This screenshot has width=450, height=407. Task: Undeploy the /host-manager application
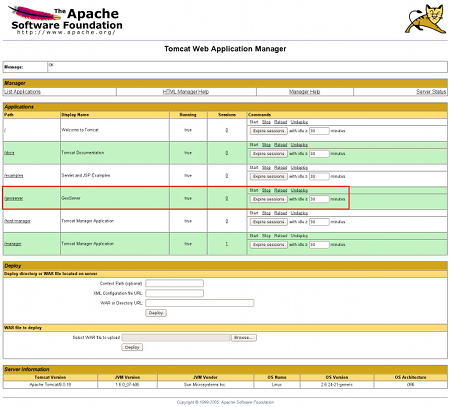(x=299, y=213)
